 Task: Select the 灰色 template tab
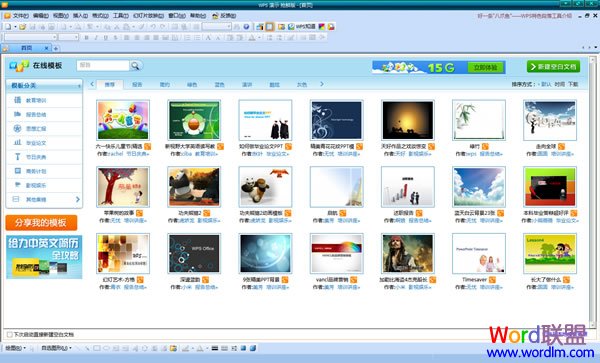pos(302,85)
